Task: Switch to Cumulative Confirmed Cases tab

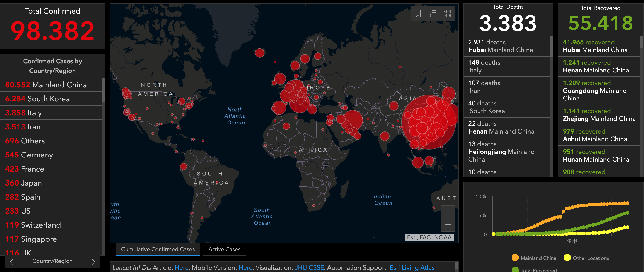Action: (158, 249)
